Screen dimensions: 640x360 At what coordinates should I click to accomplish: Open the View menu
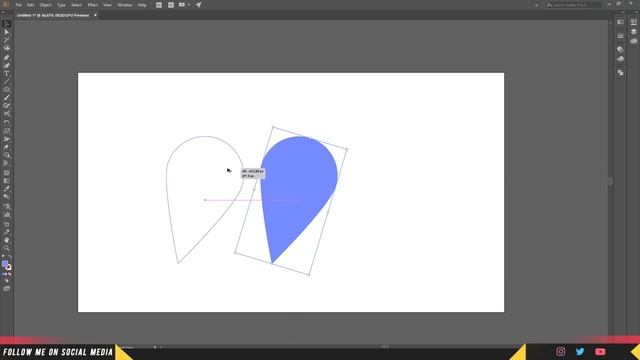107,5
